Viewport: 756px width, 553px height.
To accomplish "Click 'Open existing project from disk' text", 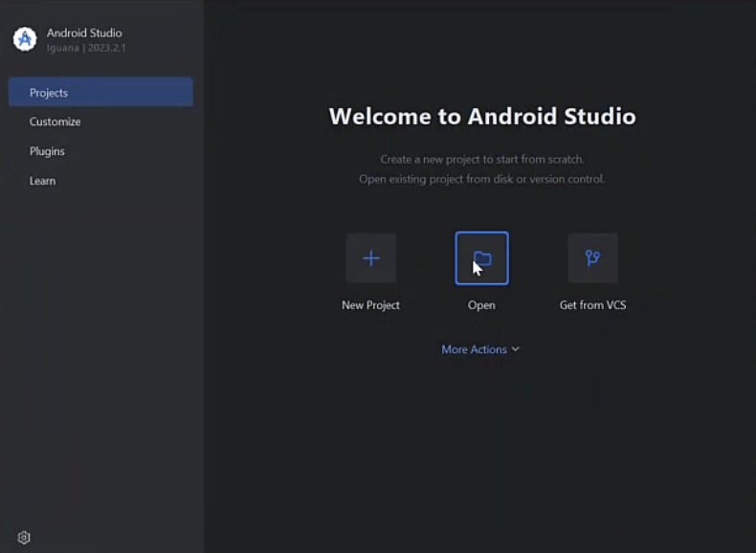I will (481, 179).
